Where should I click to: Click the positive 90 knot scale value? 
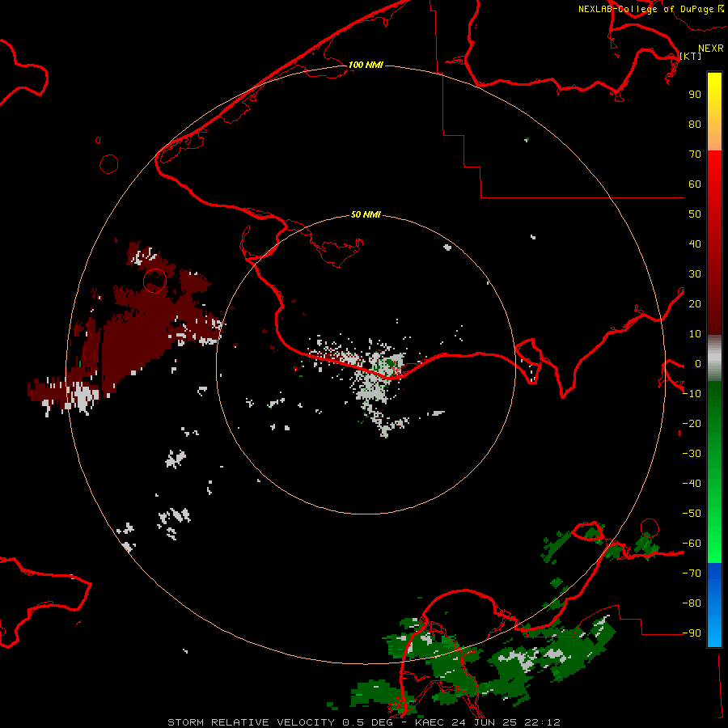(695, 95)
